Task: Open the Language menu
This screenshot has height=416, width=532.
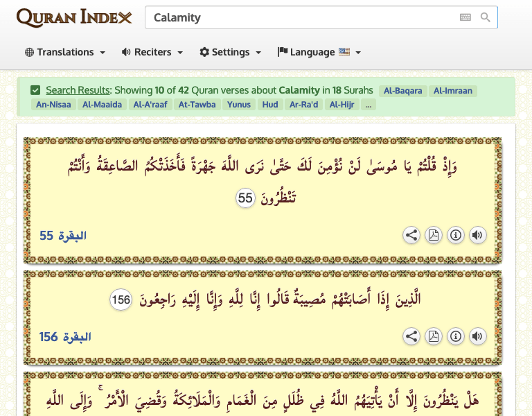Action: [x=319, y=52]
